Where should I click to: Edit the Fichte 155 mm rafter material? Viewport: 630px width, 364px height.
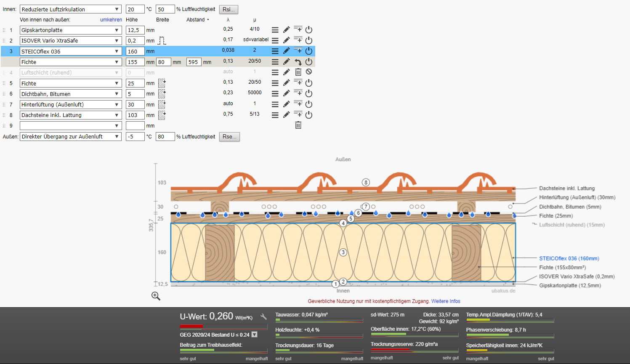(287, 62)
